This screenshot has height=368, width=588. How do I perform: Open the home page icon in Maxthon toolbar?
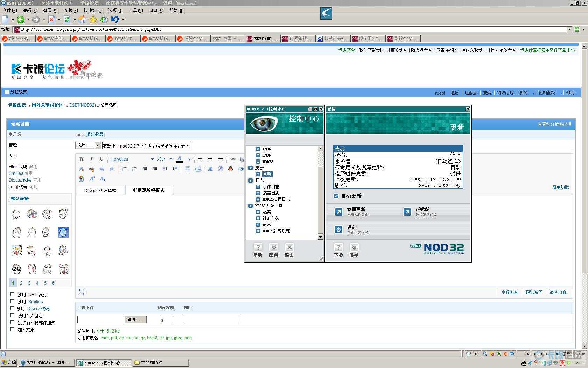[x=82, y=20]
